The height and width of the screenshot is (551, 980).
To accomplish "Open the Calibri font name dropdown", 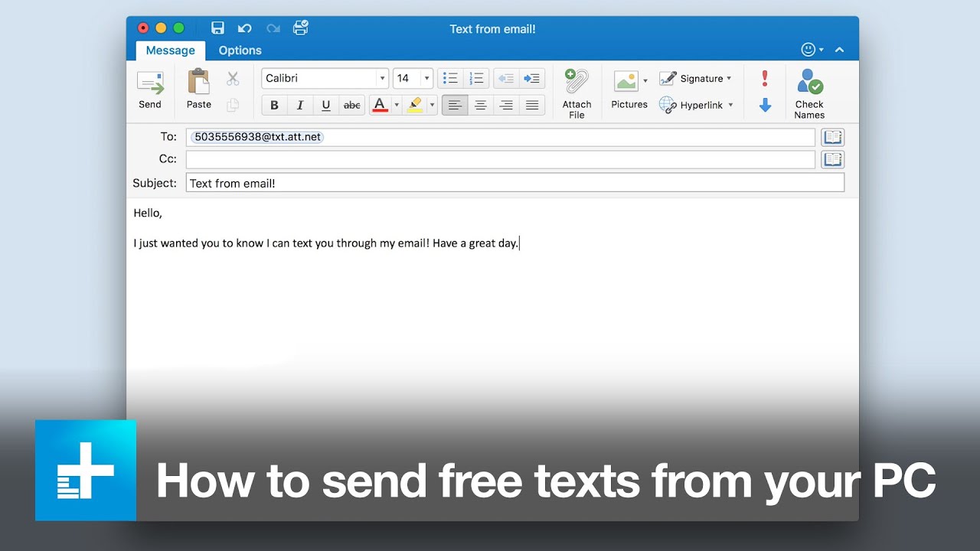I will 382,78.
